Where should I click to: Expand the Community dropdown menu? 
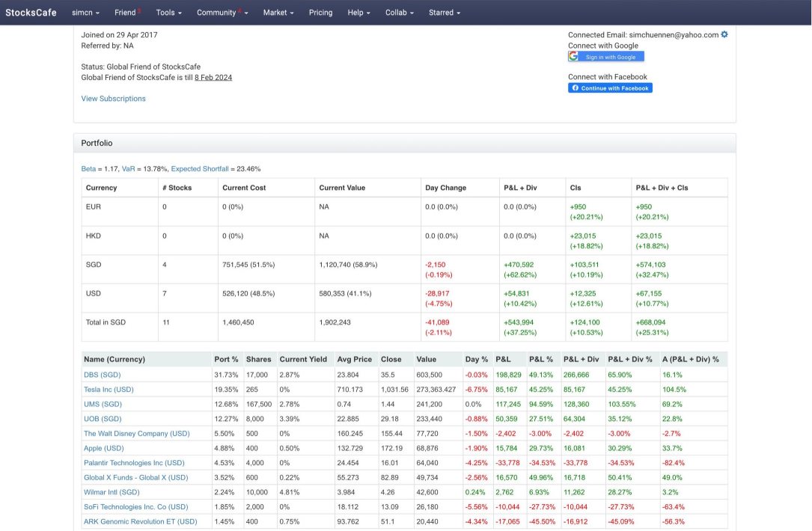click(222, 13)
